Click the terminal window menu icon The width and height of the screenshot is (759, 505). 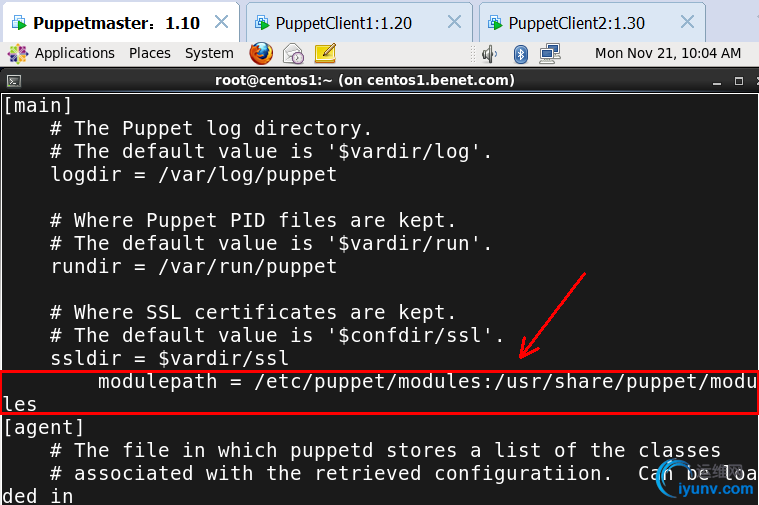point(14,81)
